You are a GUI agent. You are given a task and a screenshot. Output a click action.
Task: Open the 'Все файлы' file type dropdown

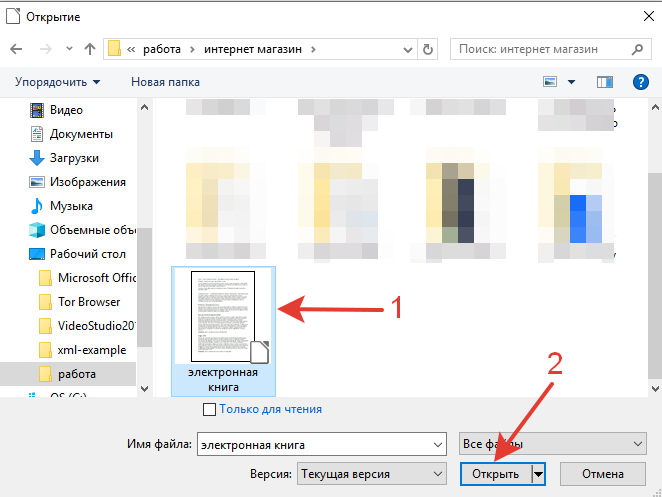point(553,444)
